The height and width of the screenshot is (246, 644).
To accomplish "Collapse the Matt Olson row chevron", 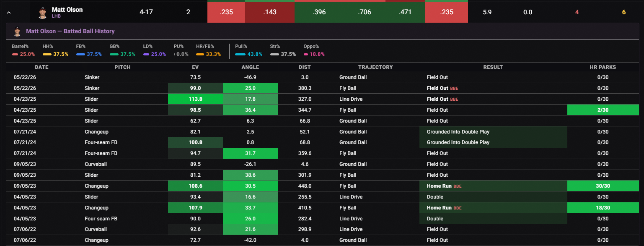I will coord(9,13).
